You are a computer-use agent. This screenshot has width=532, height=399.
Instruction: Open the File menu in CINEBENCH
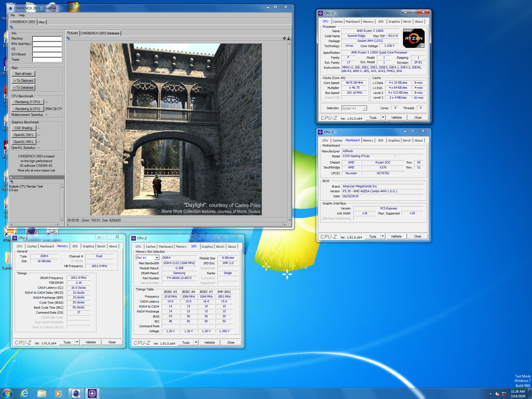[13, 15]
